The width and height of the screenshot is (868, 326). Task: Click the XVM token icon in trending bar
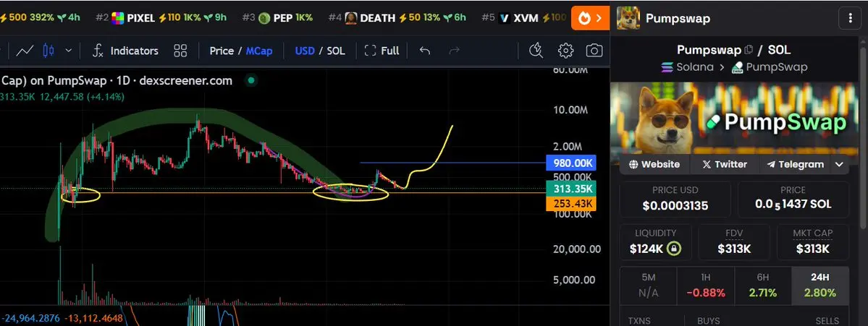click(x=505, y=18)
